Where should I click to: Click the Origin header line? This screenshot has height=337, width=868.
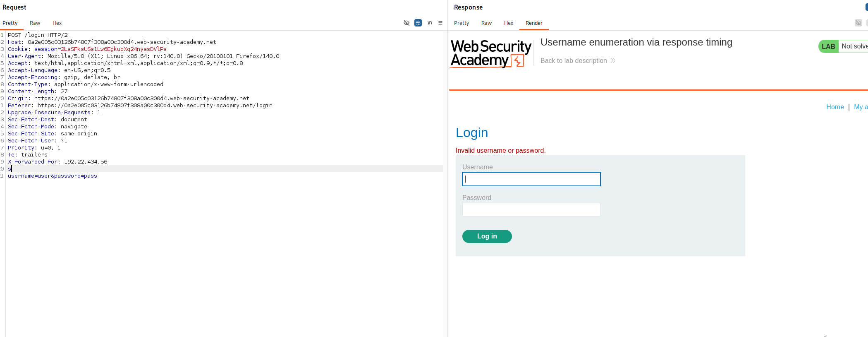[129, 99]
